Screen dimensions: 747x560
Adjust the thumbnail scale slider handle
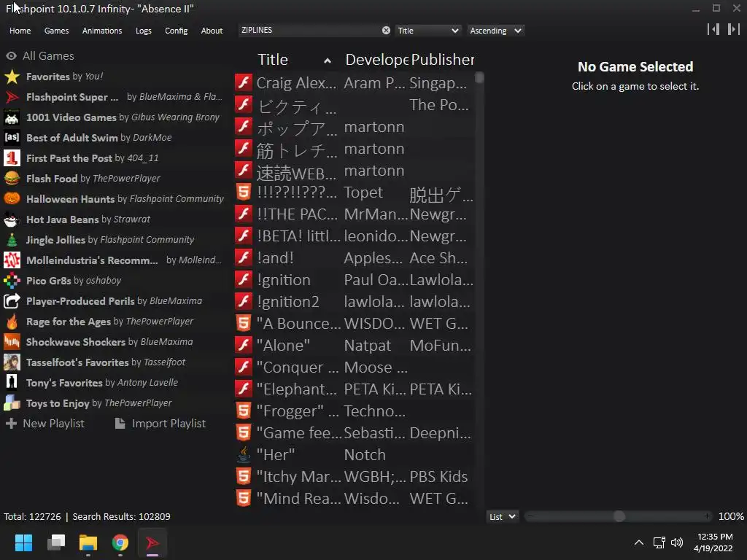tap(619, 517)
